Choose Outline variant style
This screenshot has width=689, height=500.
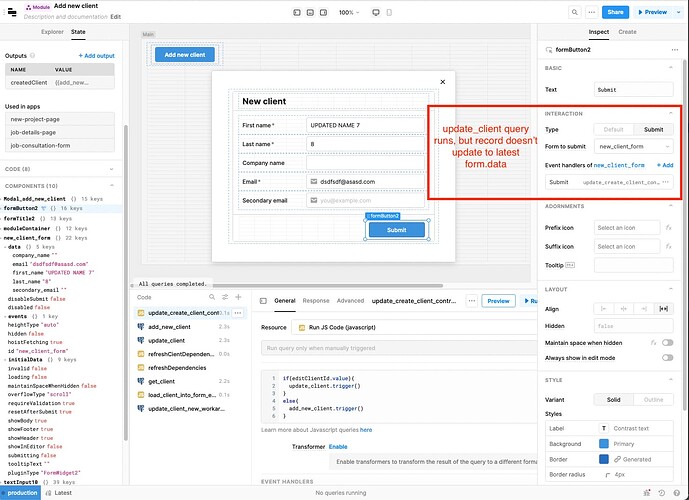point(653,400)
